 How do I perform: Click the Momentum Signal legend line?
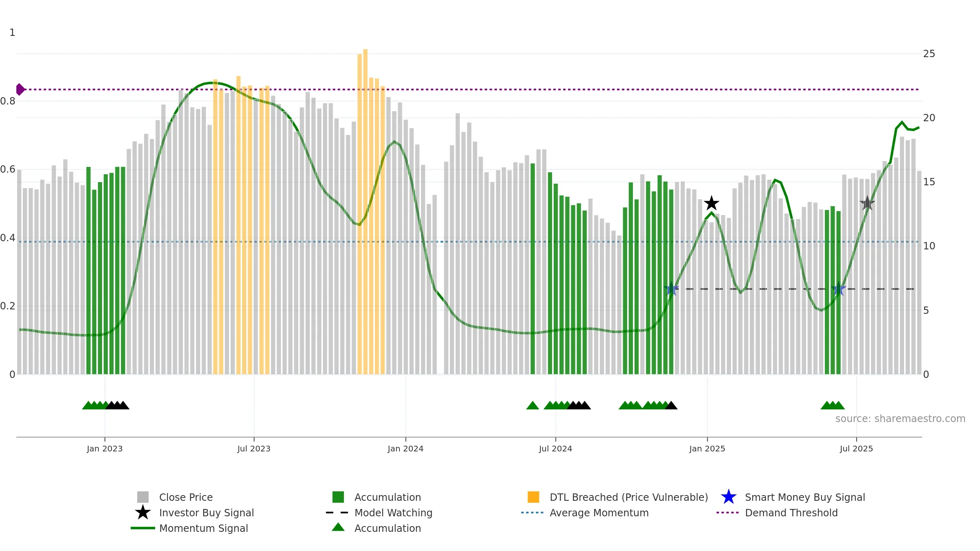coord(143,528)
